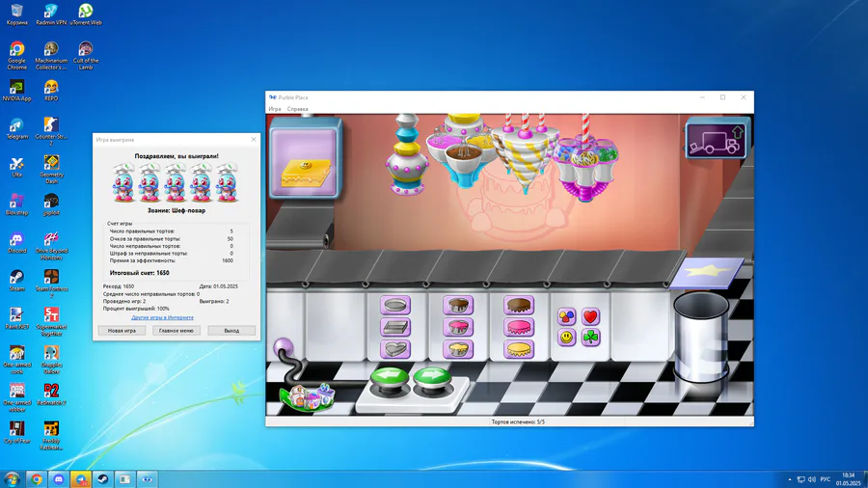Open the uTorrent Web desktop shortcut
Viewport: 868px width, 488px height.
pos(86,14)
